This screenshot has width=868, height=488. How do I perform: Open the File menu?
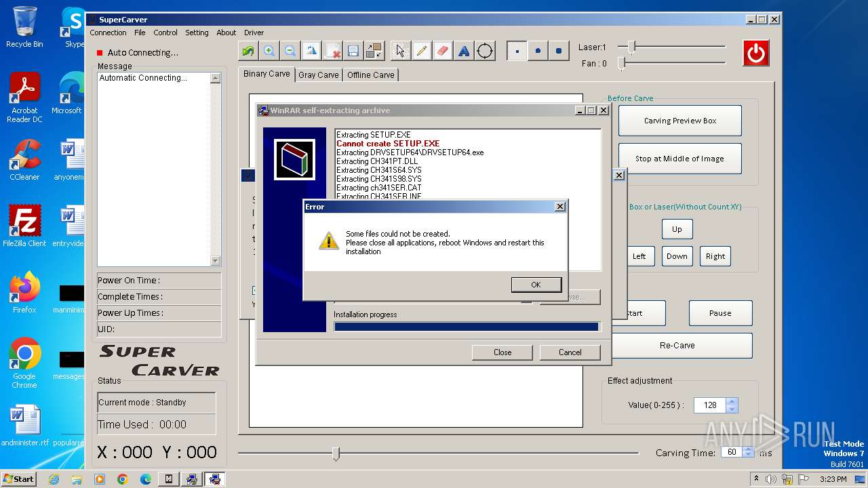point(140,33)
